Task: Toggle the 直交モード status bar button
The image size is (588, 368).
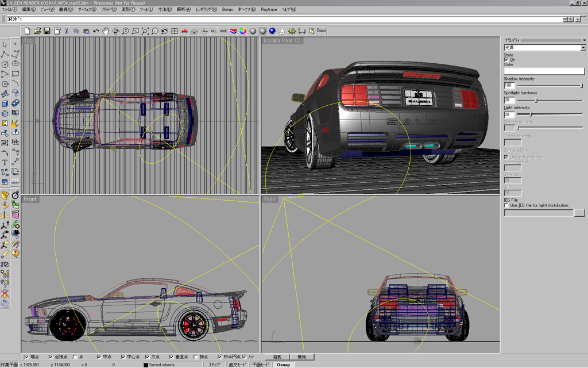Action: (x=237, y=365)
